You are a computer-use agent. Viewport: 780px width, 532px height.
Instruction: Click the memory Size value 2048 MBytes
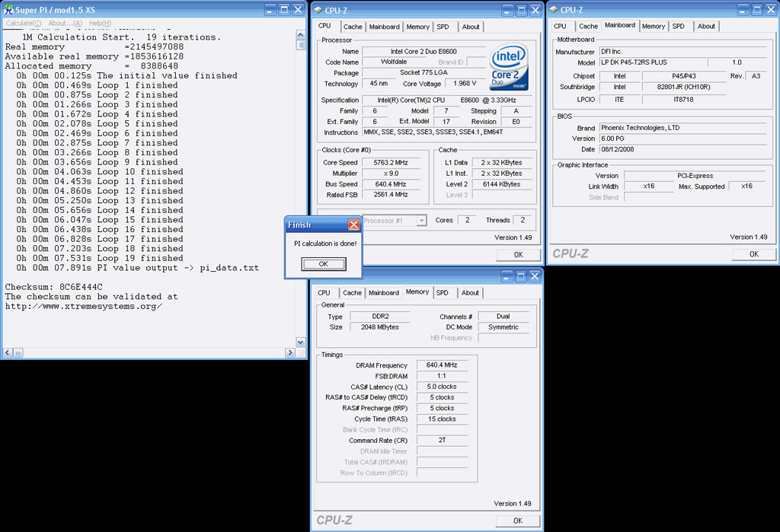tap(380, 327)
